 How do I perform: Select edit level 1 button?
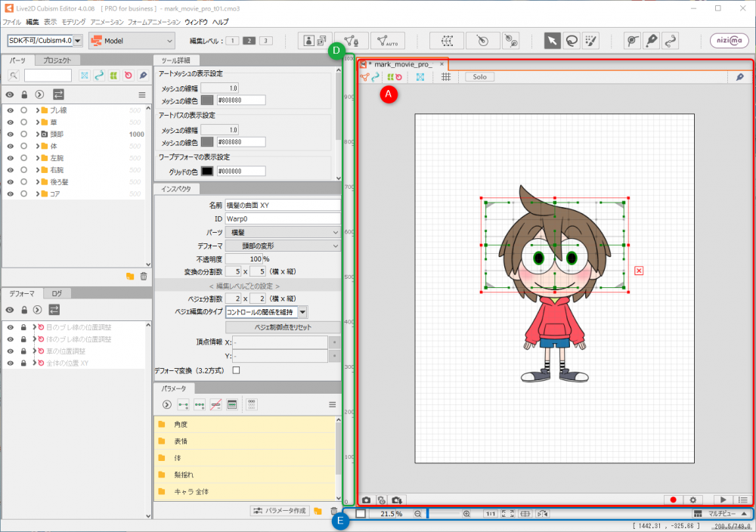pos(232,41)
